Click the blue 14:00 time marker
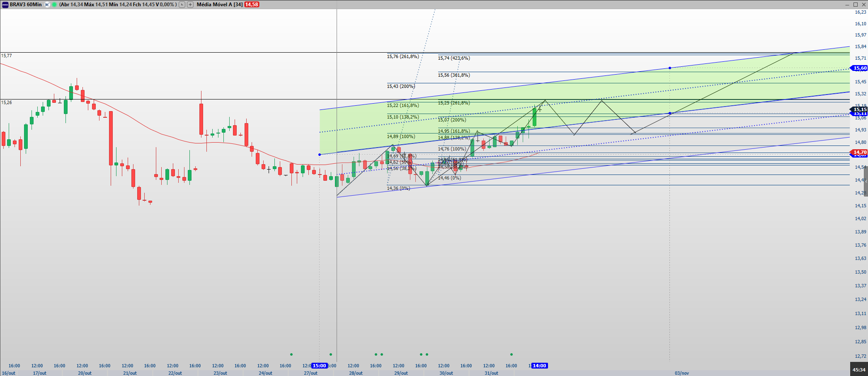The height and width of the screenshot is (376, 868). click(x=539, y=366)
